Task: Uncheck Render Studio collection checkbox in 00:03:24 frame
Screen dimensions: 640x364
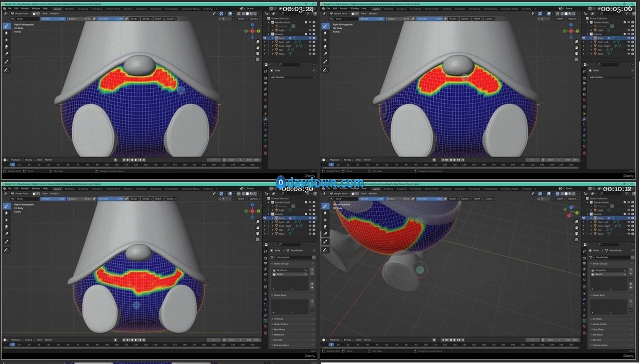Action: 306,22
